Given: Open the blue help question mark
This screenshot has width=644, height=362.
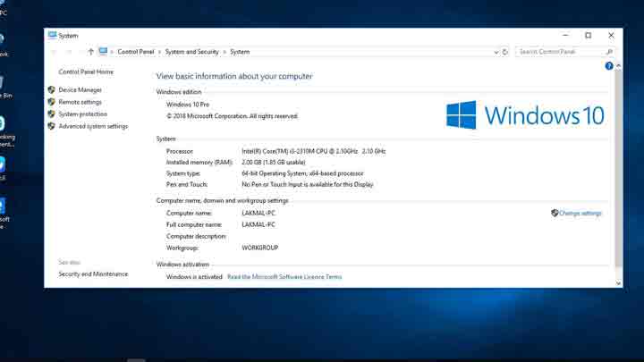Looking at the screenshot, I should pyautogui.click(x=609, y=65).
